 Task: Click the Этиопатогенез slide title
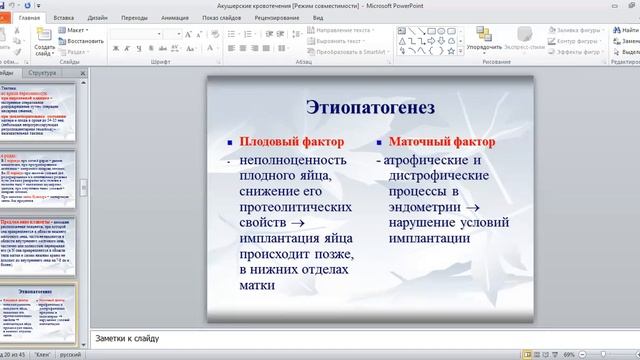pos(370,107)
